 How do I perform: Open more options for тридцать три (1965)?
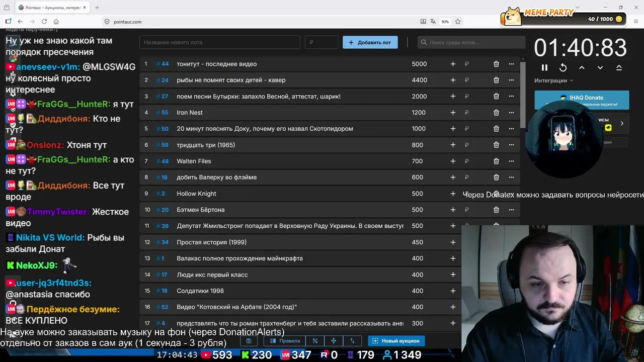tap(511, 145)
